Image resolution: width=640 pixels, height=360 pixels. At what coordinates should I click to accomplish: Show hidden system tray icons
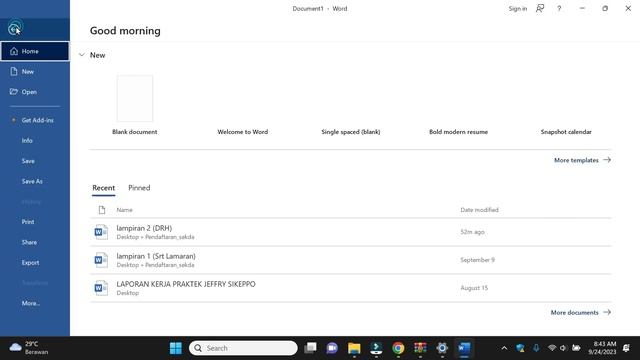pyautogui.click(x=504, y=348)
